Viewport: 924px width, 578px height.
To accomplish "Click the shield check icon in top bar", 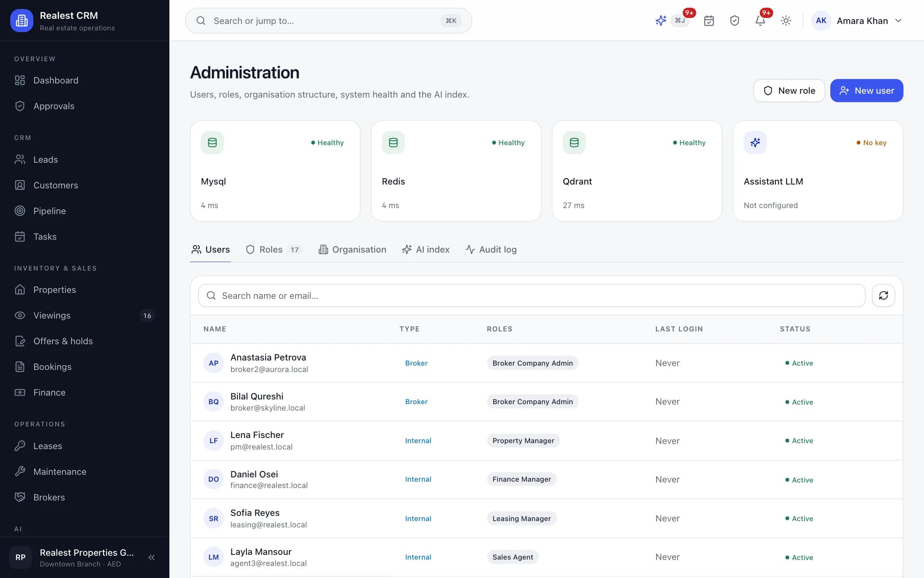I will 734,21.
